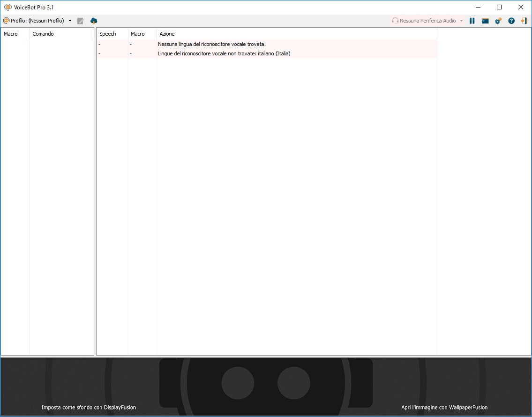Click the exit door icon

click(524, 21)
